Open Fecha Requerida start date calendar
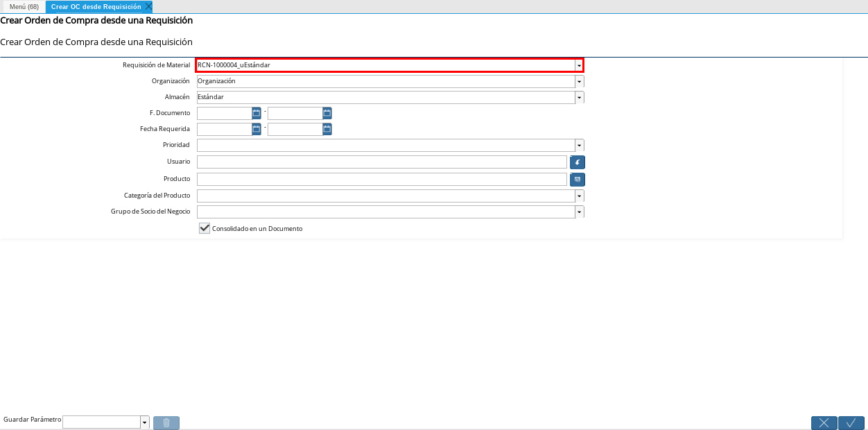Image resolution: width=868 pixels, height=430 pixels. [x=257, y=129]
